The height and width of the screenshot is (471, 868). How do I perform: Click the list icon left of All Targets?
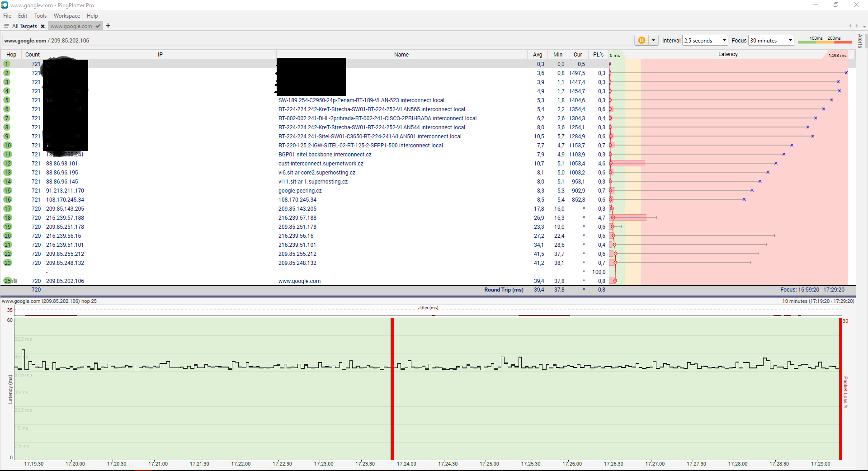[6, 26]
